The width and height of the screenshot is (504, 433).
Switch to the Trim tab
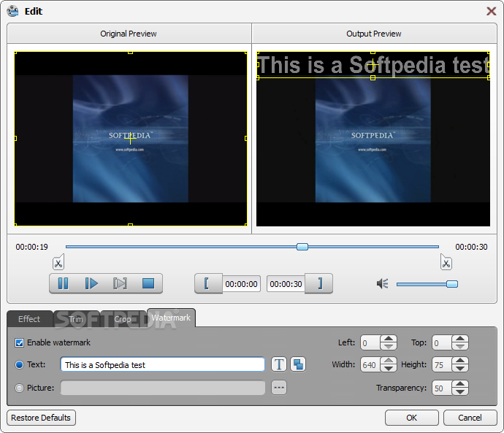click(76, 319)
